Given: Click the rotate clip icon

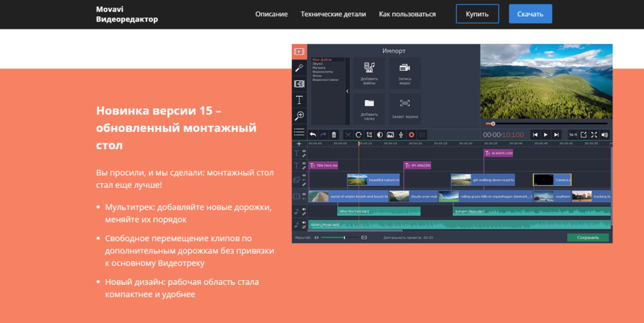Looking at the screenshot, I should 358,134.
